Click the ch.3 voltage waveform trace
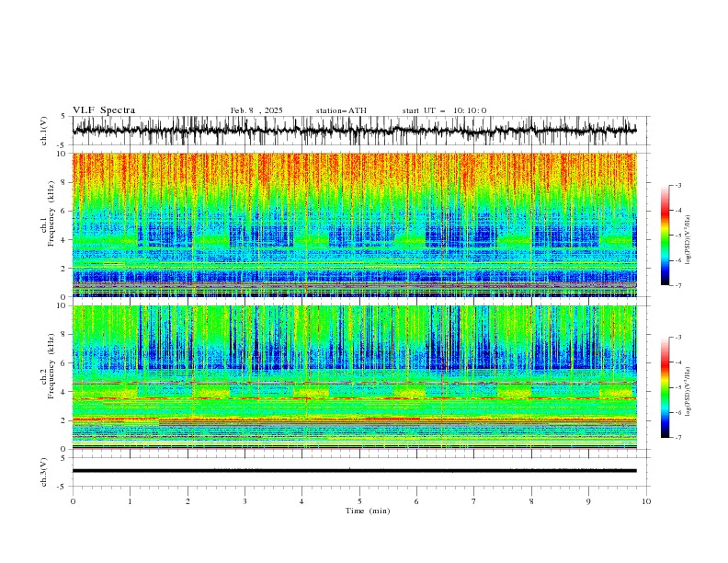Screen dimensions: 728x563 click(355, 471)
